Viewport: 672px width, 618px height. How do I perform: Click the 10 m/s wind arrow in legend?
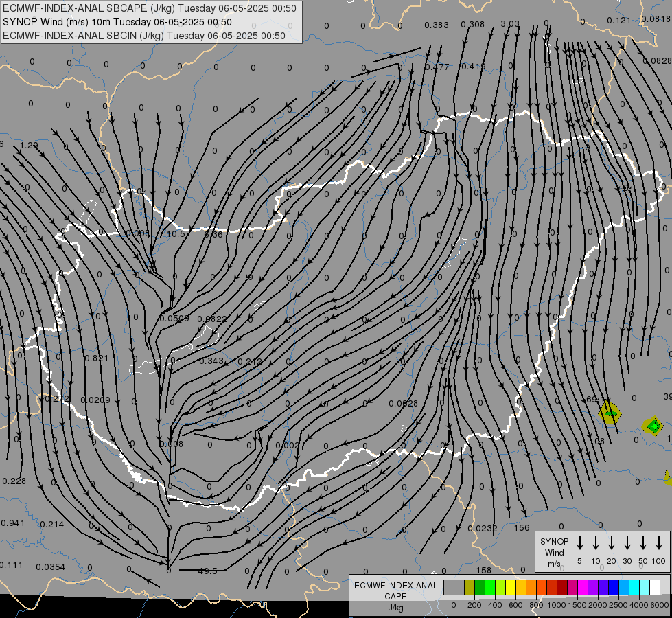tap(596, 543)
